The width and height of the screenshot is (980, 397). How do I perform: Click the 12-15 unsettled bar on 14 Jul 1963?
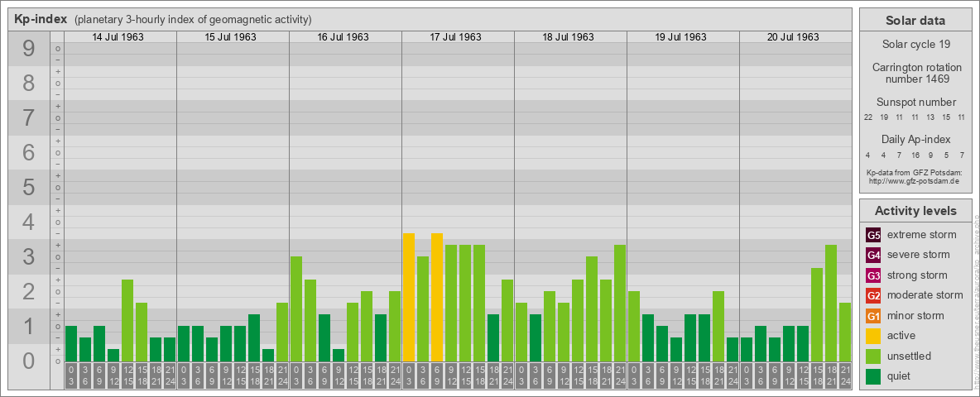pos(127,320)
